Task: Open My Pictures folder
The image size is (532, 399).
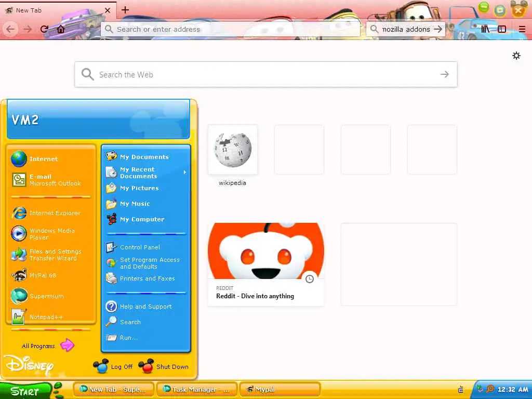Action: pos(146,188)
